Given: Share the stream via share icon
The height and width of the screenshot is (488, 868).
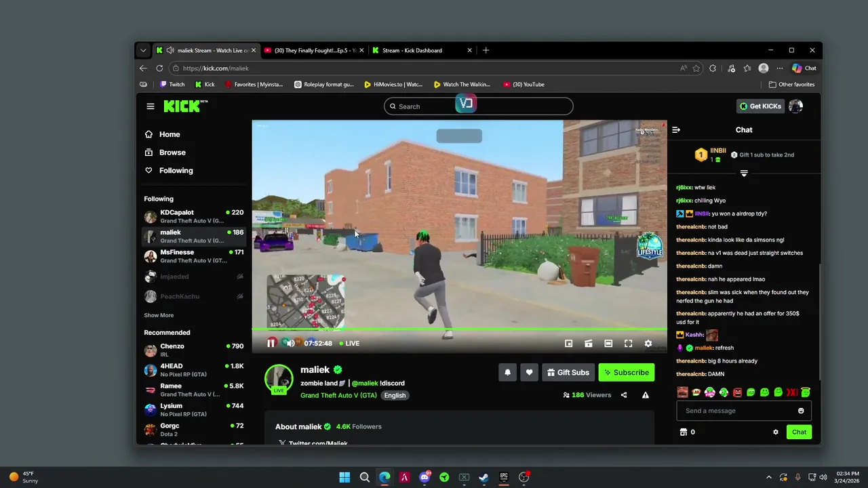Looking at the screenshot, I should [x=624, y=395].
